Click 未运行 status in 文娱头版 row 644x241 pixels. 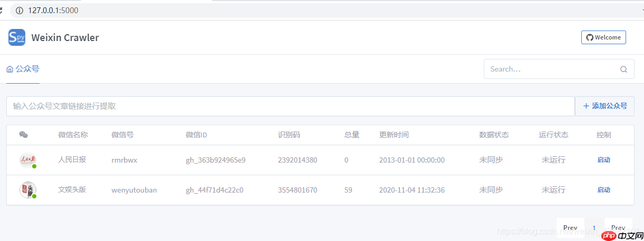coord(553,189)
